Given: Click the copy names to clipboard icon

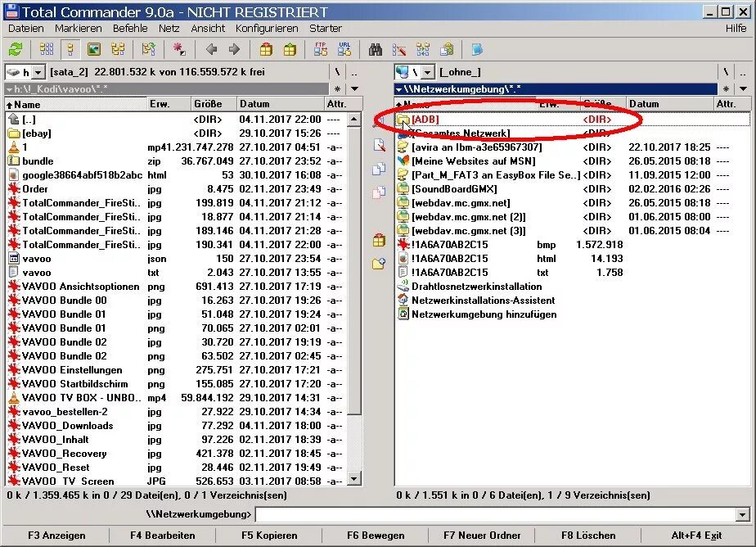Looking at the screenshot, I should click(x=447, y=49).
